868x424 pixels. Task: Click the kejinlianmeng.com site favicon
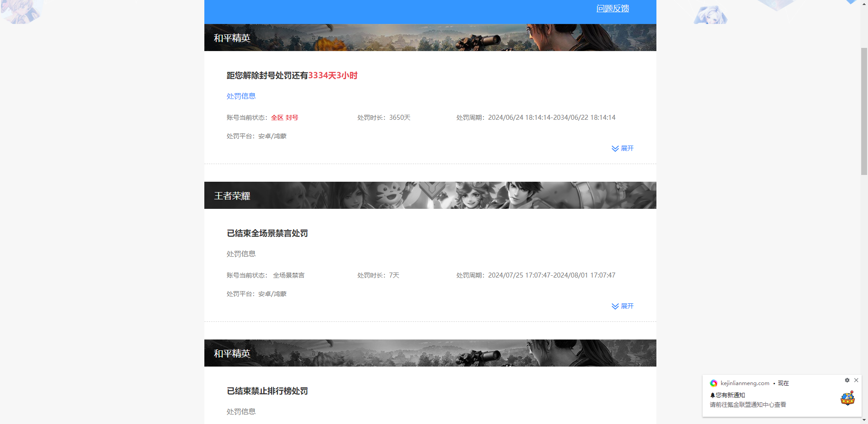click(x=713, y=383)
